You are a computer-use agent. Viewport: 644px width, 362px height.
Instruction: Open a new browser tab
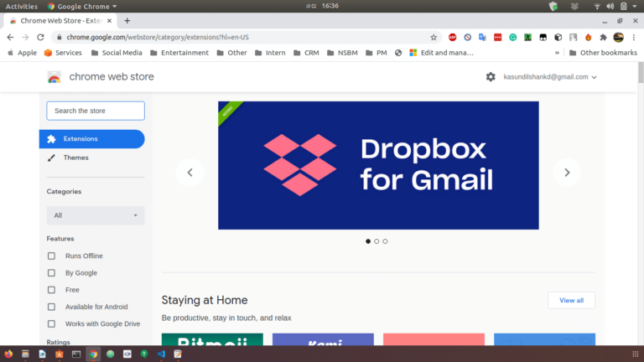(x=127, y=21)
